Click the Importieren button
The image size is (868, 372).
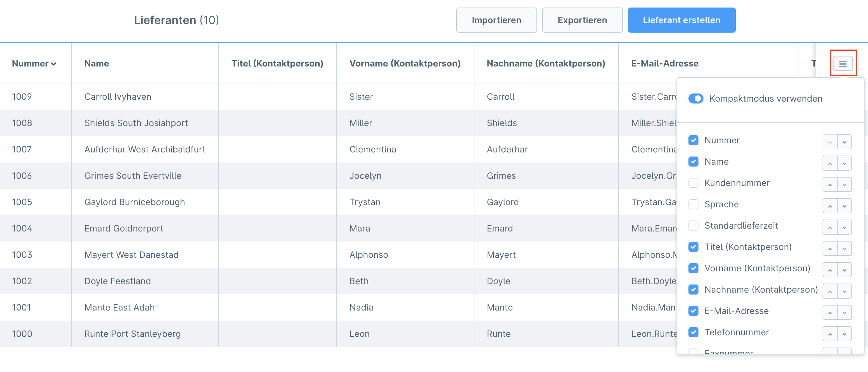pos(496,20)
